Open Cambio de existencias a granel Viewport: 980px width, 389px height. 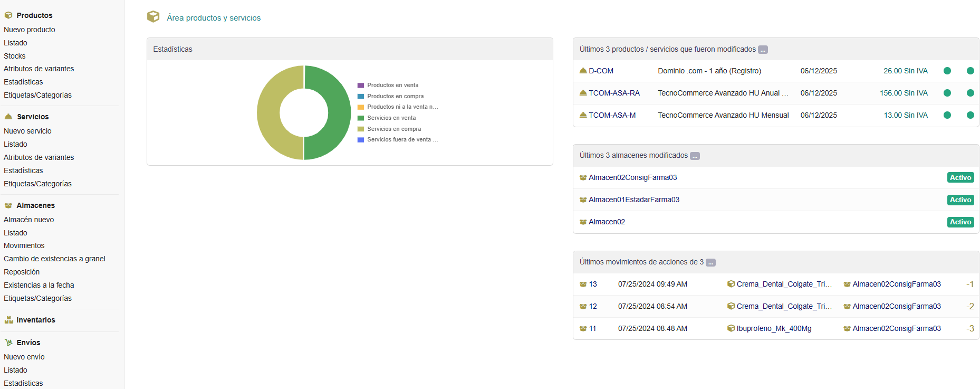(54, 259)
